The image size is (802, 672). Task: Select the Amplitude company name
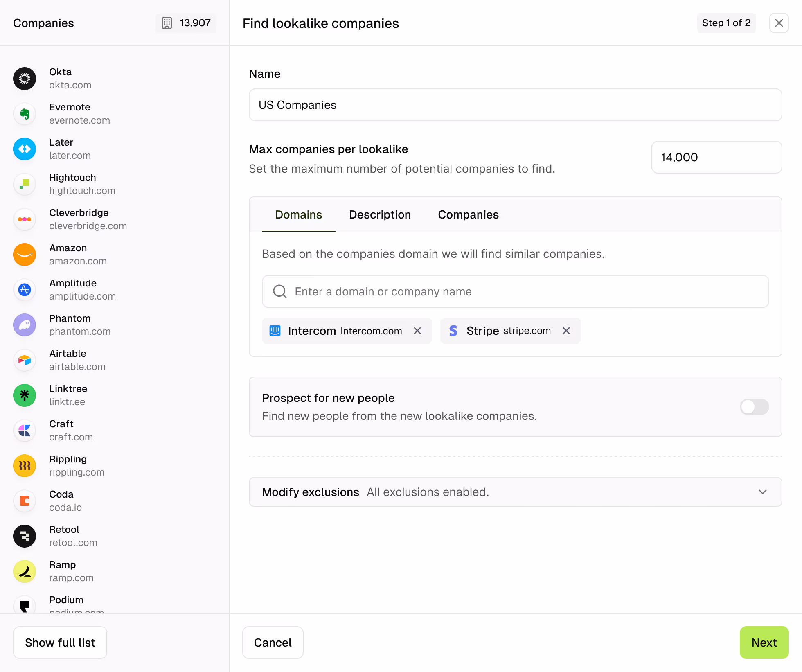pos(73,283)
